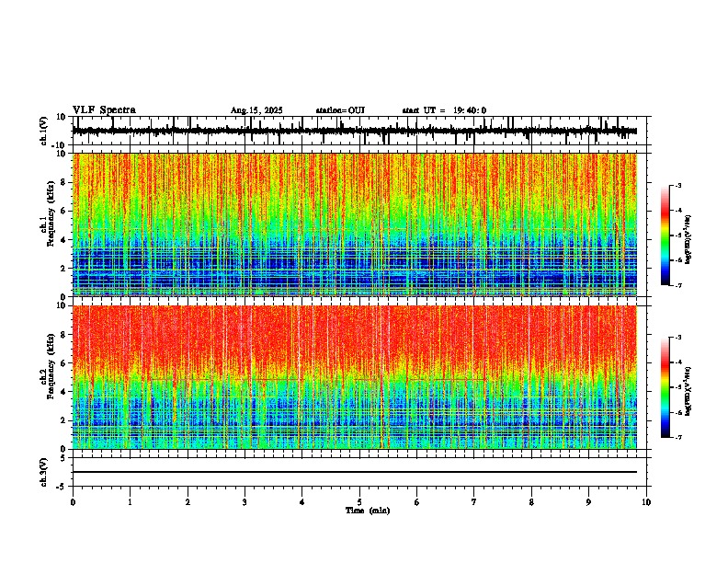The height and width of the screenshot is (563, 728).
Task: Click the "-3" label on ch.2 color bar
Action: pyautogui.click(x=678, y=338)
